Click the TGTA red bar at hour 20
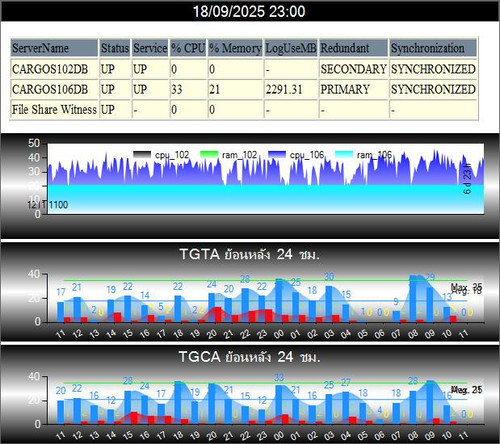Screen dimensions: 500x444 (218, 315)
